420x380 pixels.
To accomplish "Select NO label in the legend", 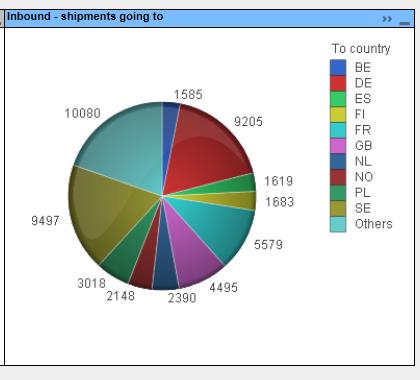I will tap(364, 177).
